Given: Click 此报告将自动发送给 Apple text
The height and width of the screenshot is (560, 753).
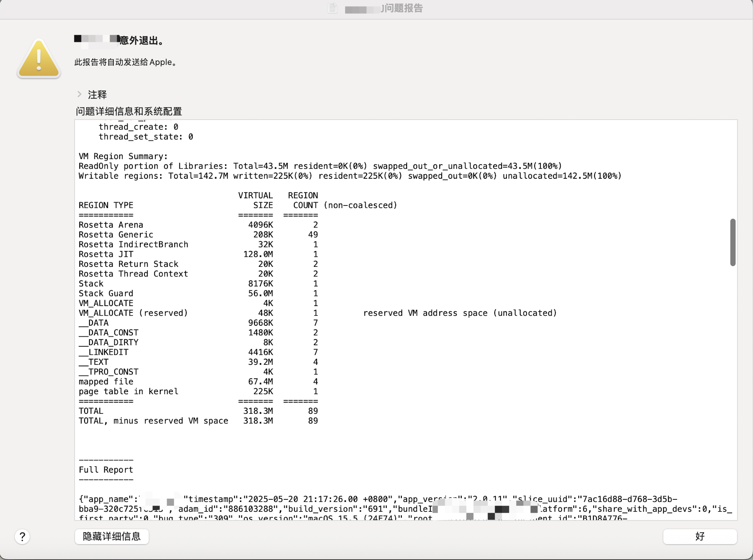Looking at the screenshot, I should pos(125,62).
